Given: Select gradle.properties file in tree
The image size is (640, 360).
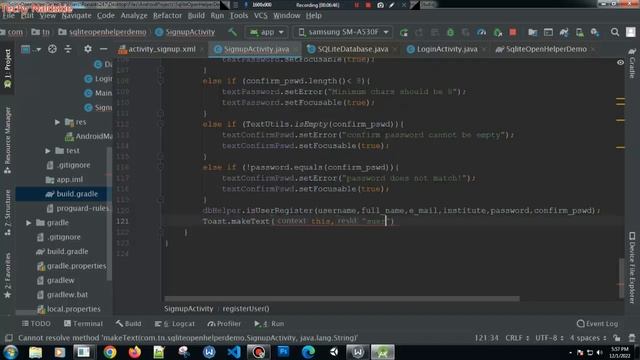Looking at the screenshot, I should (76, 266).
